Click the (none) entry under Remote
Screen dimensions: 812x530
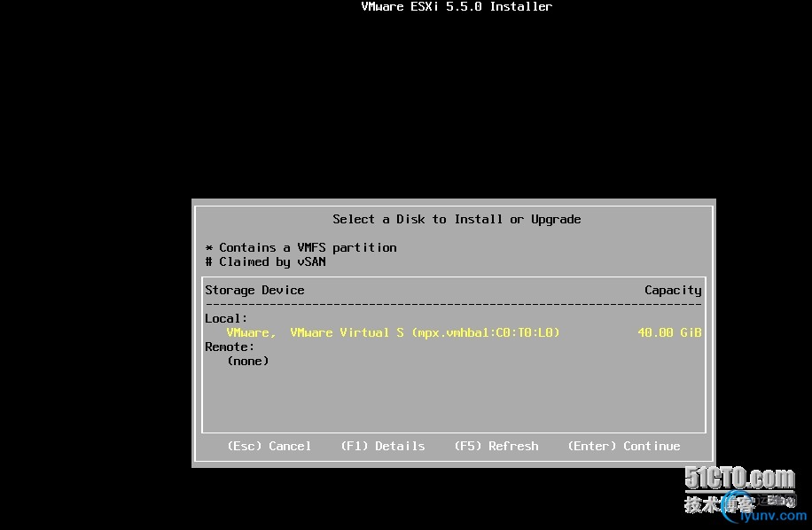click(248, 361)
